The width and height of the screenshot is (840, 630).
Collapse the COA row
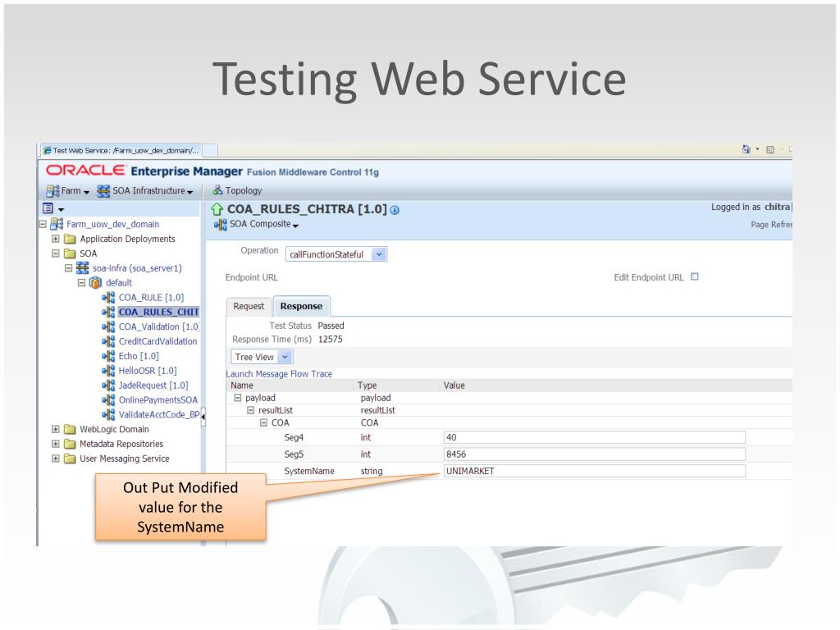(x=263, y=422)
